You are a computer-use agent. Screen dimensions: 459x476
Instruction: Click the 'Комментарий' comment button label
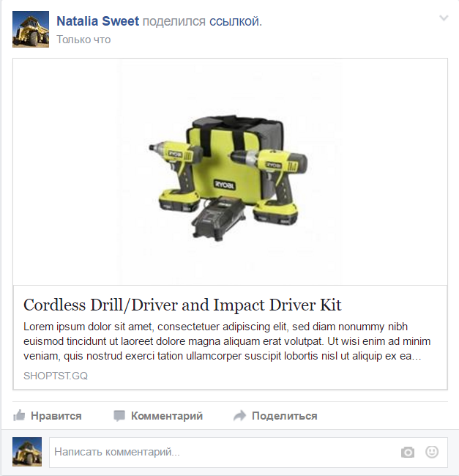tap(167, 416)
